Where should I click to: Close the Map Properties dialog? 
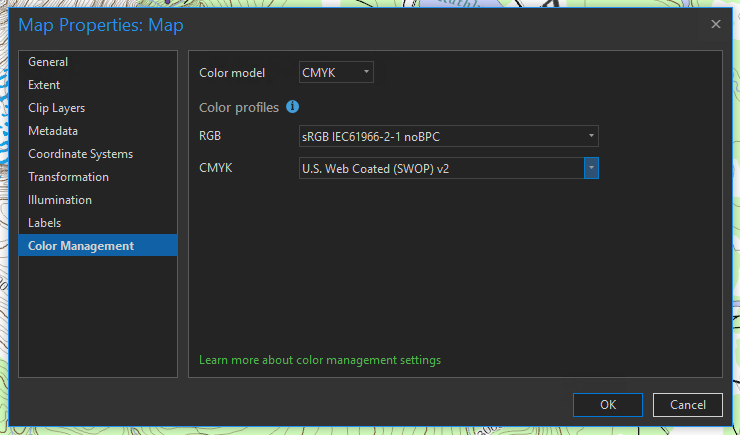click(716, 24)
